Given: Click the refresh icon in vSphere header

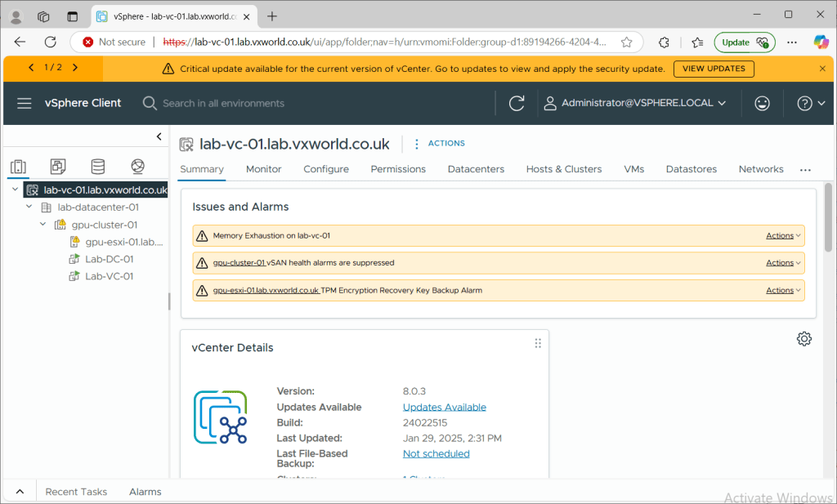Looking at the screenshot, I should click(517, 103).
